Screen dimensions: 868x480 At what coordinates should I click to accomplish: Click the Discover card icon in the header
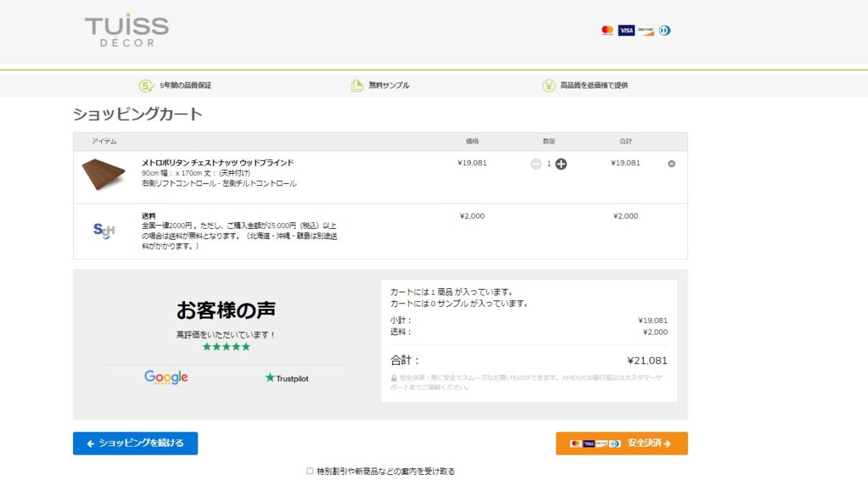tap(646, 30)
